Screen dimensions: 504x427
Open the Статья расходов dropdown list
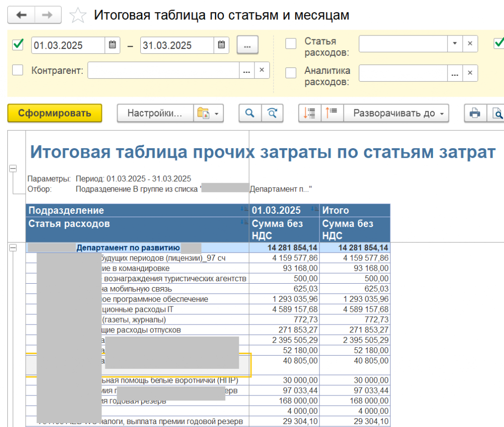(x=455, y=44)
